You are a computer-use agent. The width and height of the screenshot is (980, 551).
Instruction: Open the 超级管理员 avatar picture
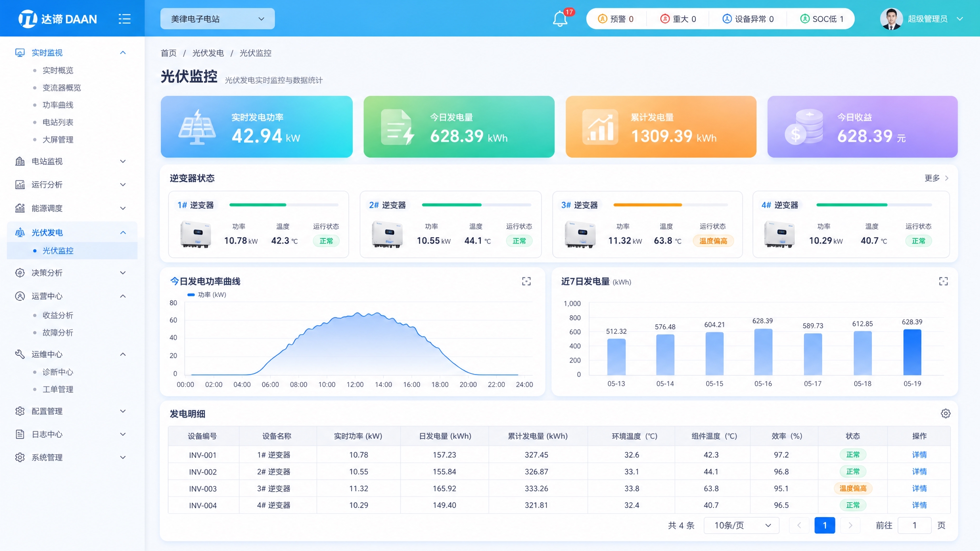(x=891, y=19)
